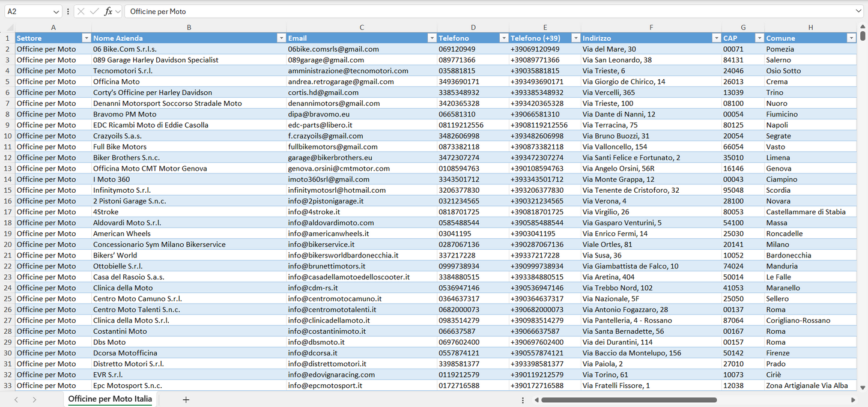Image resolution: width=868 pixels, height=407 pixels.
Task: Click the three-dot handle beside the Name Box
Action: click(x=68, y=11)
